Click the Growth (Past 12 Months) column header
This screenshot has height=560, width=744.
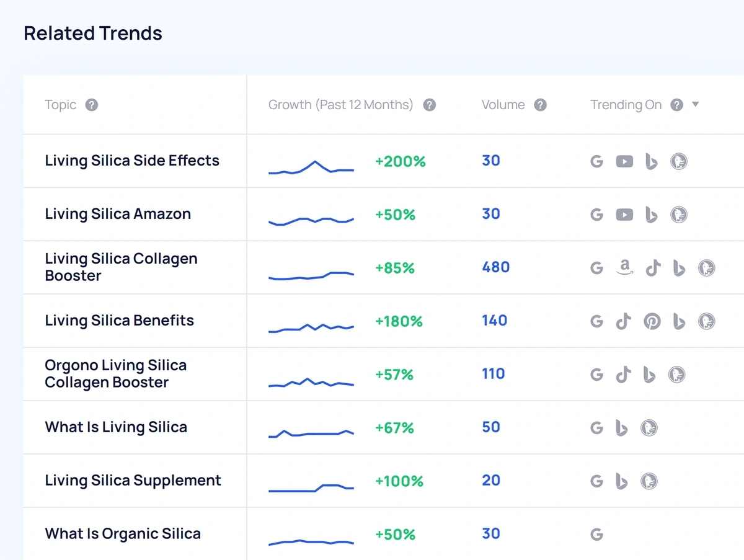click(x=340, y=105)
